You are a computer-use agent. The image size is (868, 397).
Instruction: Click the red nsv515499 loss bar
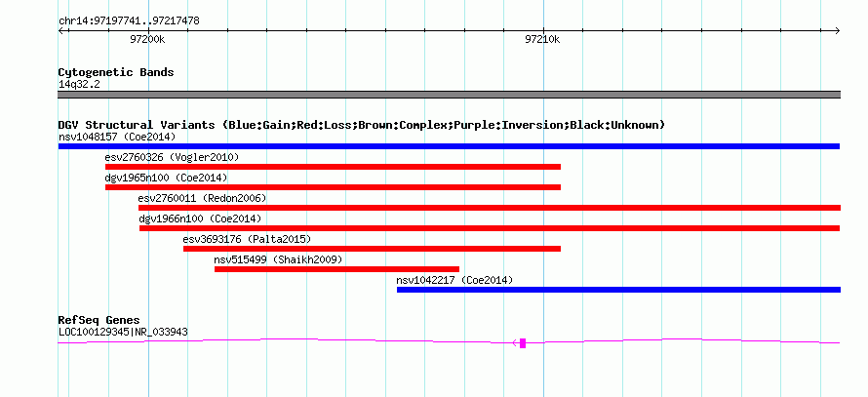pyautogui.click(x=336, y=269)
